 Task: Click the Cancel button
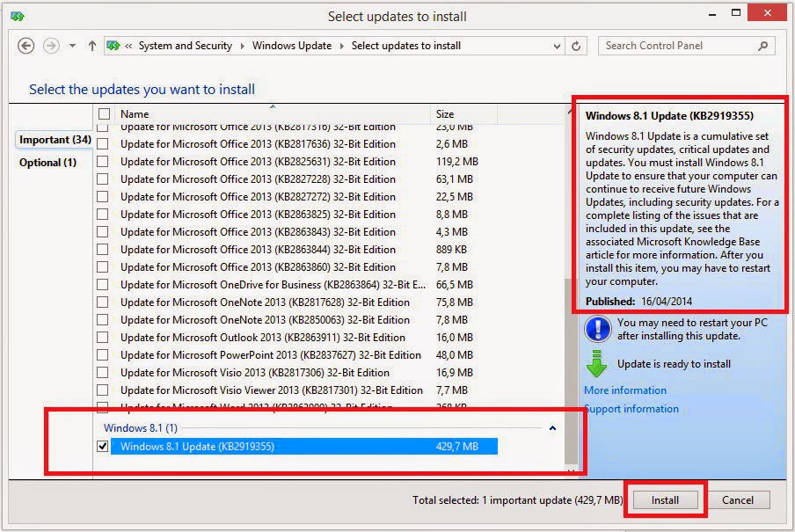coord(737,500)
